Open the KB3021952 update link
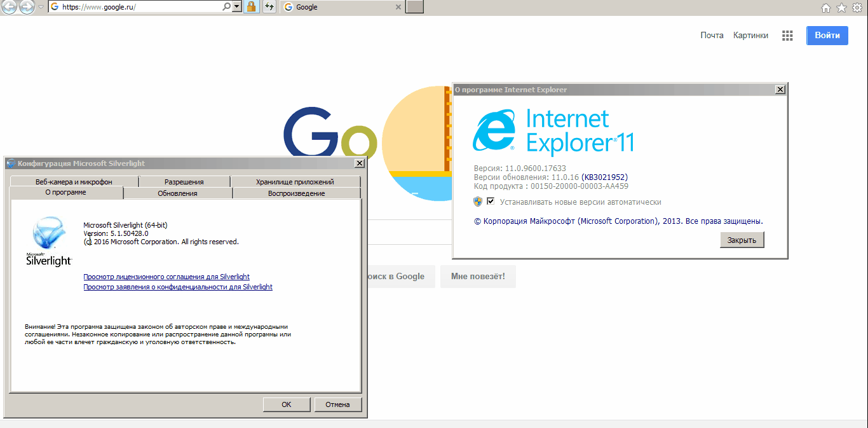This screenshot has height=428, width=868. click(605, 177)
